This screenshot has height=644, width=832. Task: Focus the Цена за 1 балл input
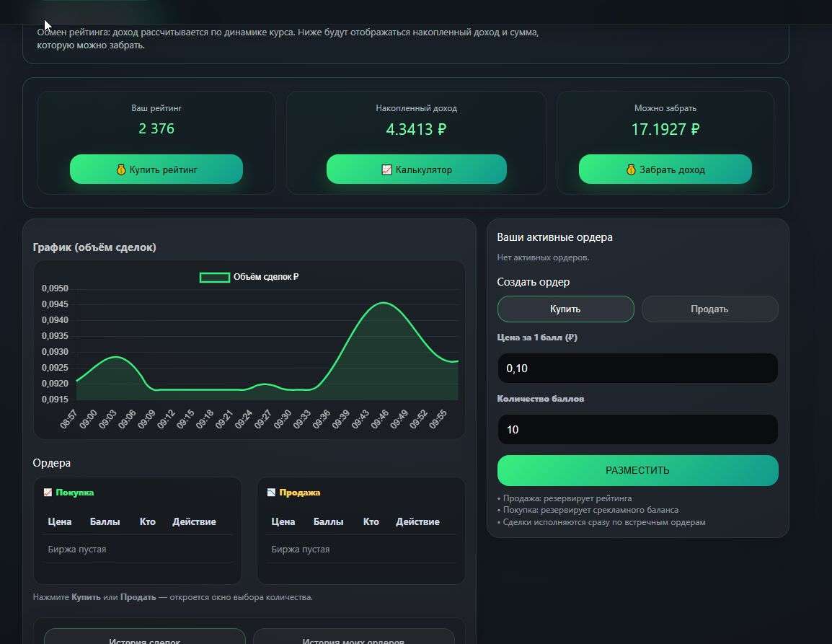(x=638, y=369)
